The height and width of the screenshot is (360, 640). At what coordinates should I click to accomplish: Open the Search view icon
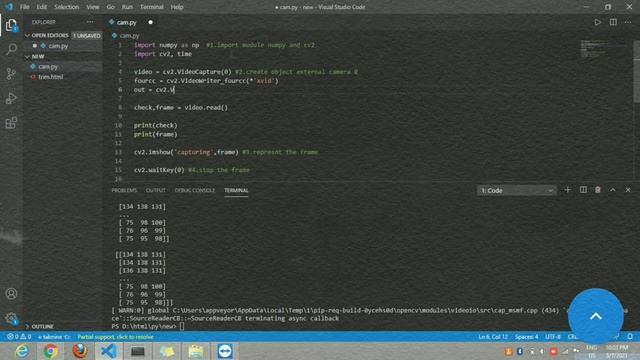(x=11, y=49)
